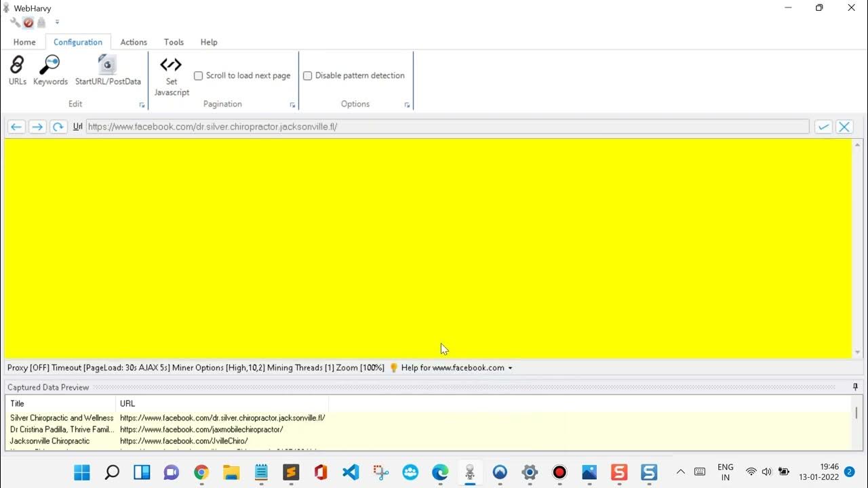Click the dr.silver.chiropractor URL cell in the table

(222, 418)
